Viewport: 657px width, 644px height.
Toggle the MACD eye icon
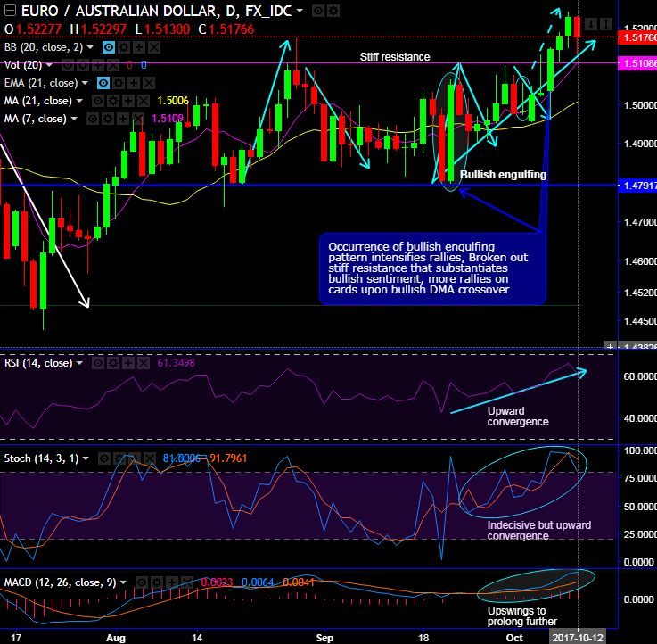142,582
